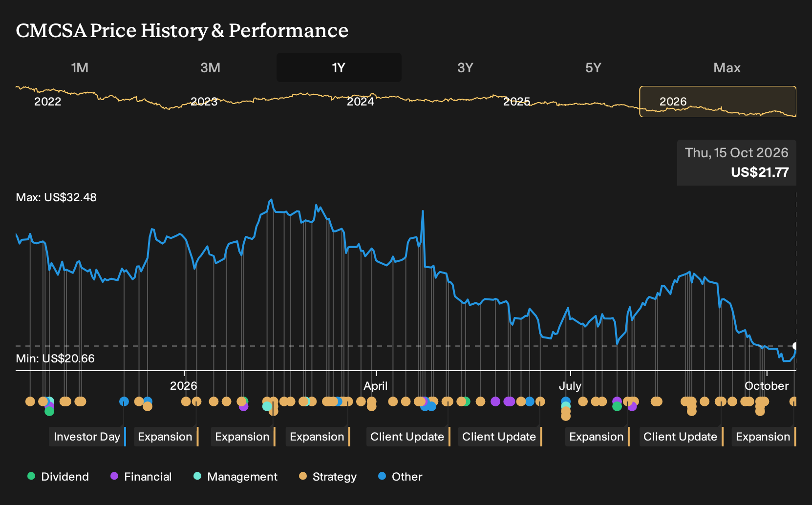Screen dimensions: 812x505
Task: Toggle the Management legend filter
Action: [235, 477]
